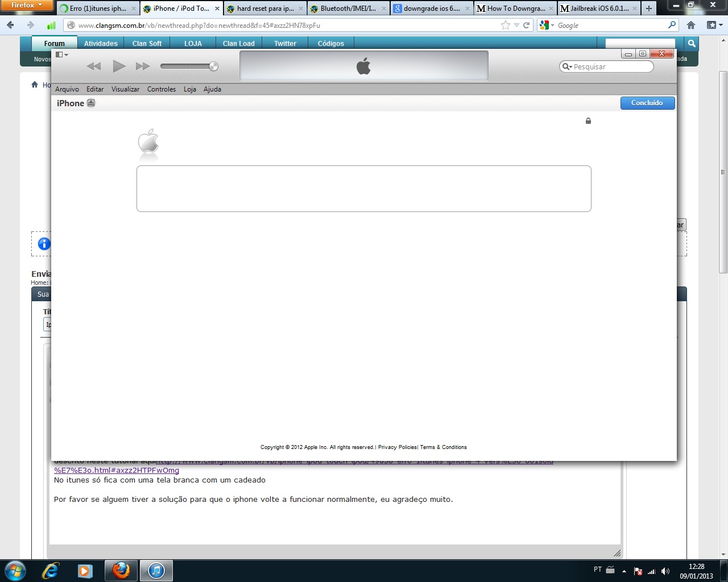The image size is (728, 582).
Task: Click the Terms & Conditions link
Action: [443, 447]
